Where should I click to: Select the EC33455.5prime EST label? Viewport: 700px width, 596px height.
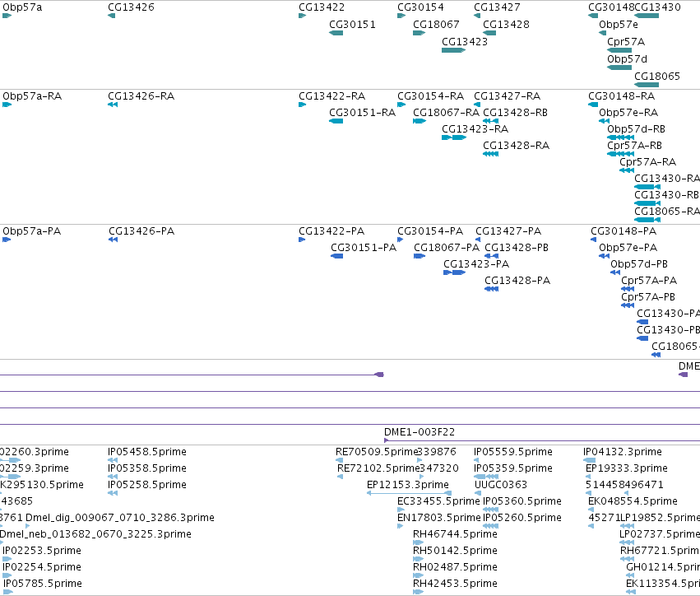click(438, 501)
